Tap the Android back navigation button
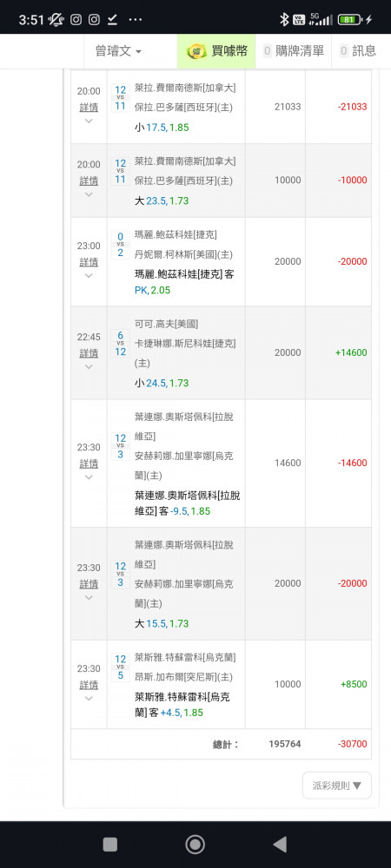This screenshot has width=391, height=868. tap(281, 845)
